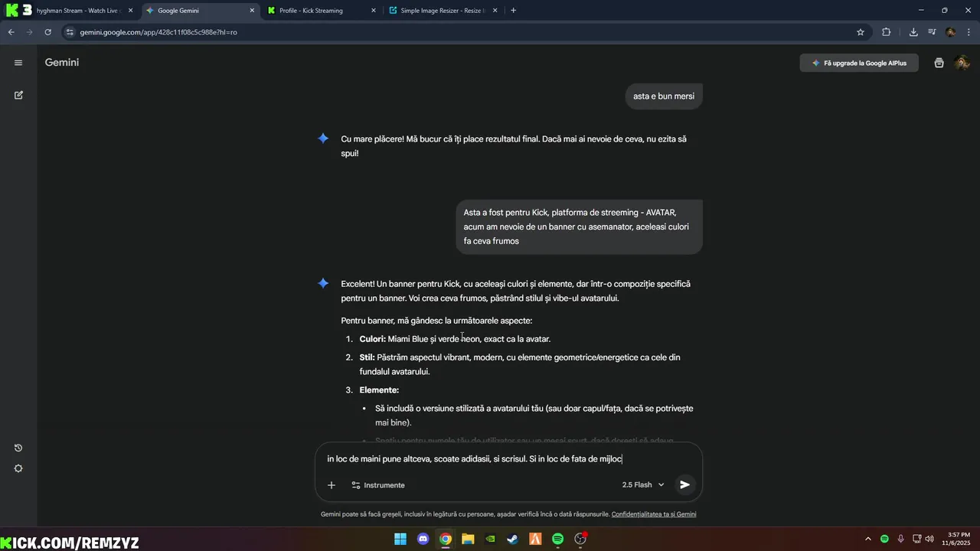Send the typed prompt with arrow button

(x=684, y=484)
